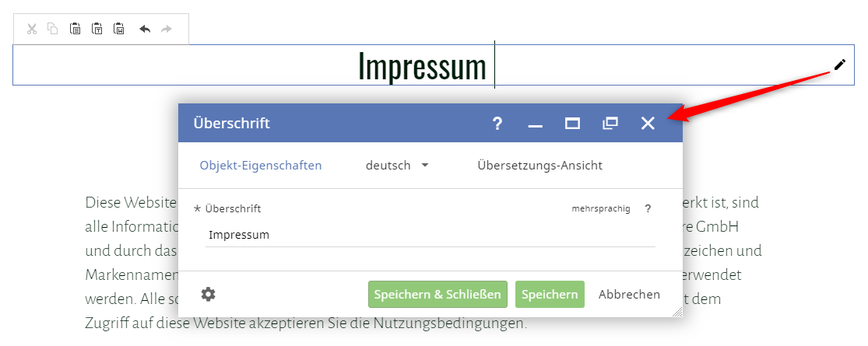Click the copy icon in the toolbar
This screenshot has height=346, width=868.
coord(53,29)
